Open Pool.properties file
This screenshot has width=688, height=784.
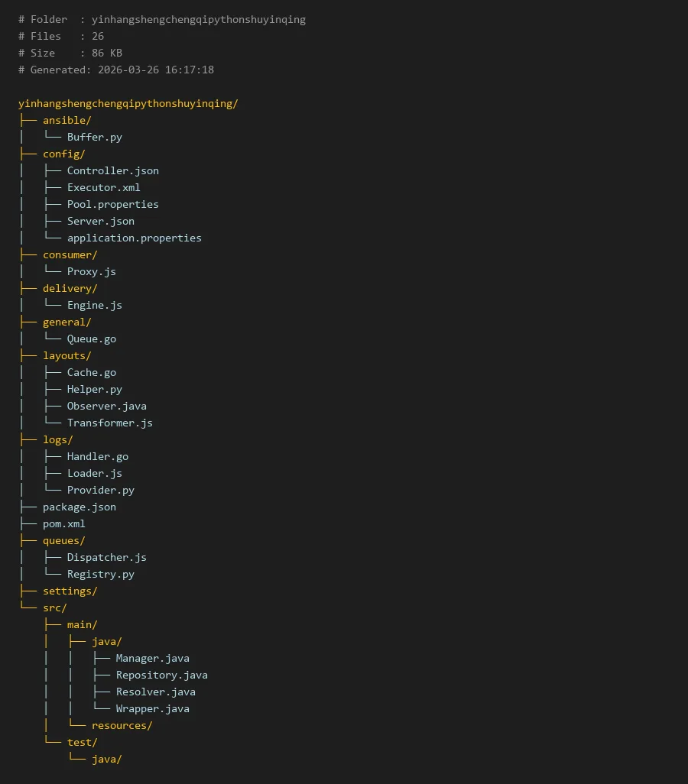click(113, 204)
